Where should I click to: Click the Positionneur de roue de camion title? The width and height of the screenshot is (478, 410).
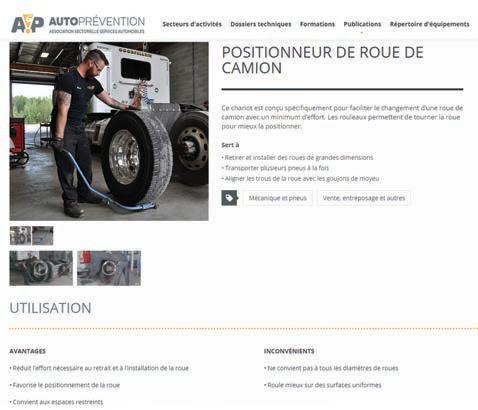[323, 60]
